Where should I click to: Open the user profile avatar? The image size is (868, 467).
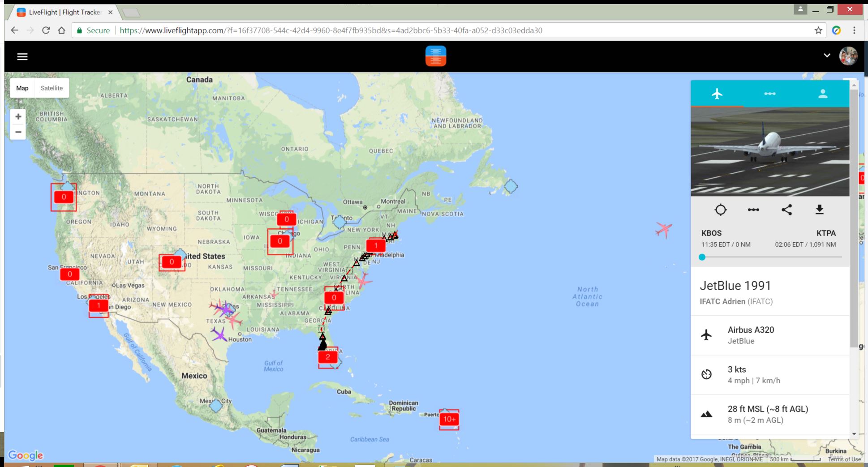pos(848,56)
